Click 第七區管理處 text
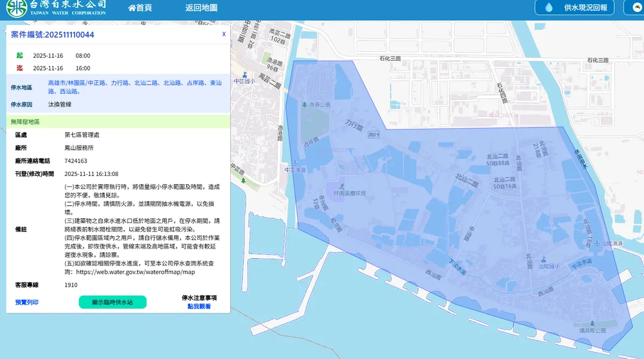The width and height of the screenshot is (644, 359). tap(82, 135)
